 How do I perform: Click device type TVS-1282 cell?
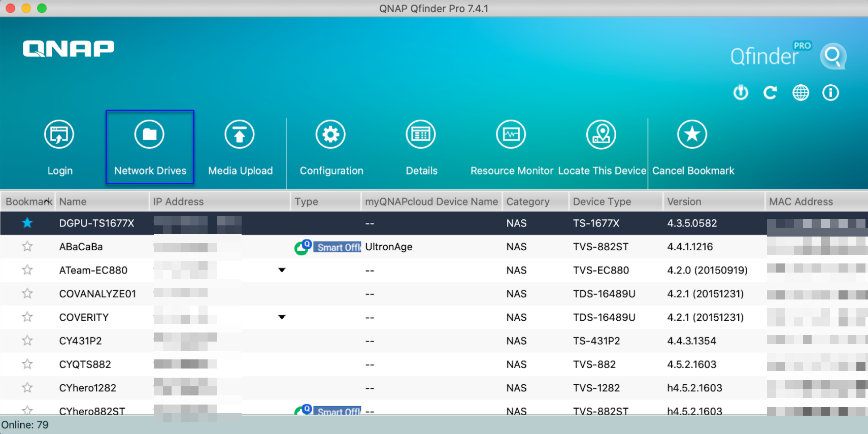(x=596, y=388)
